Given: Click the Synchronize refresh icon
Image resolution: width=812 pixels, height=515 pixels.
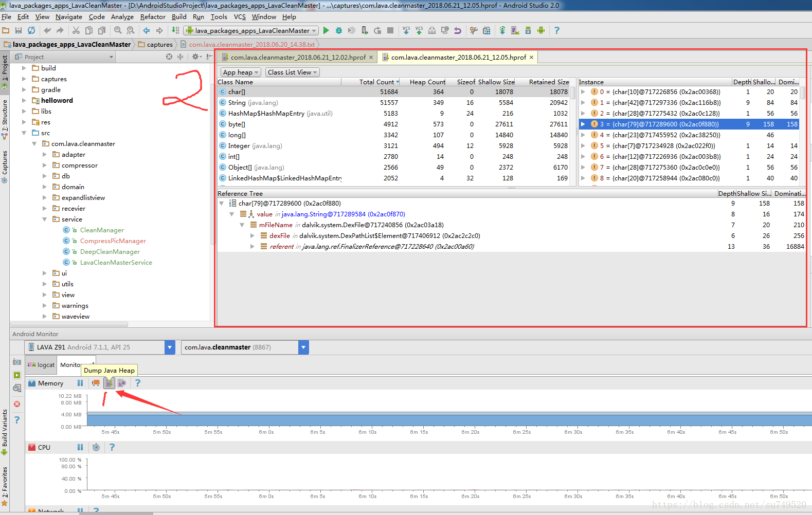Looking at the screenshot, I should tap(31, 30).
